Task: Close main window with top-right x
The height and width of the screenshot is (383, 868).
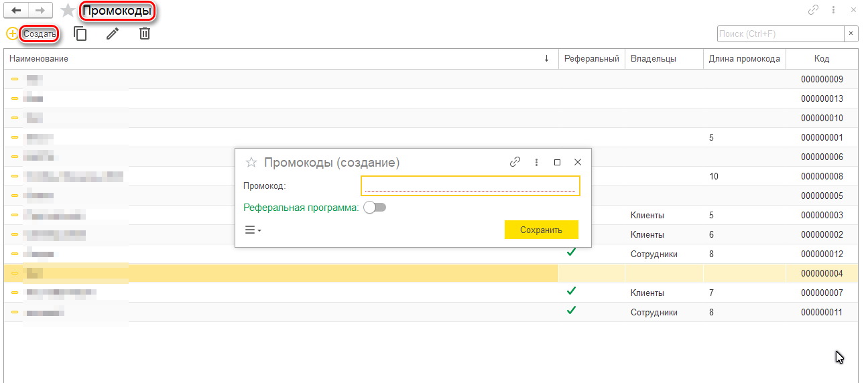Action: (x=853, y=10)
